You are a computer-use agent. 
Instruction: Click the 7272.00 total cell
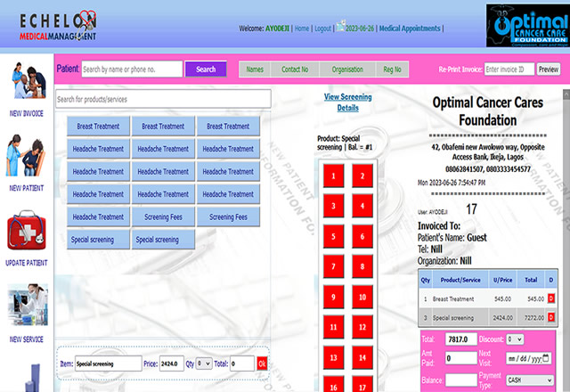pyautogui.click(x=533, y=317)
